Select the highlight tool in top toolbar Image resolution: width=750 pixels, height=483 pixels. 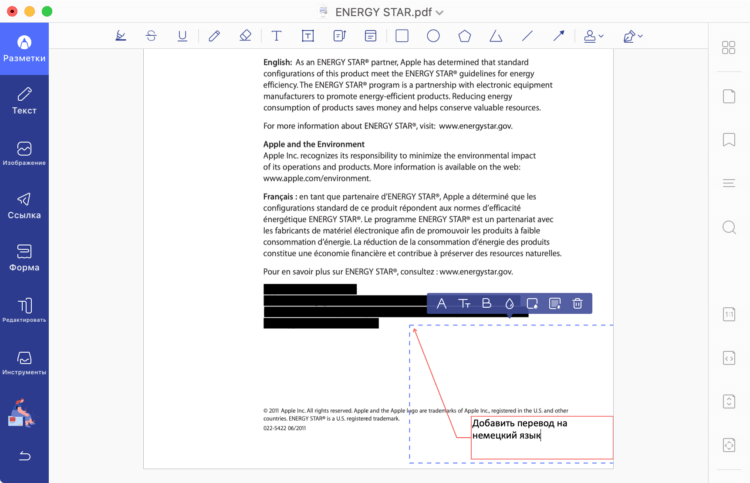(121, 36)
